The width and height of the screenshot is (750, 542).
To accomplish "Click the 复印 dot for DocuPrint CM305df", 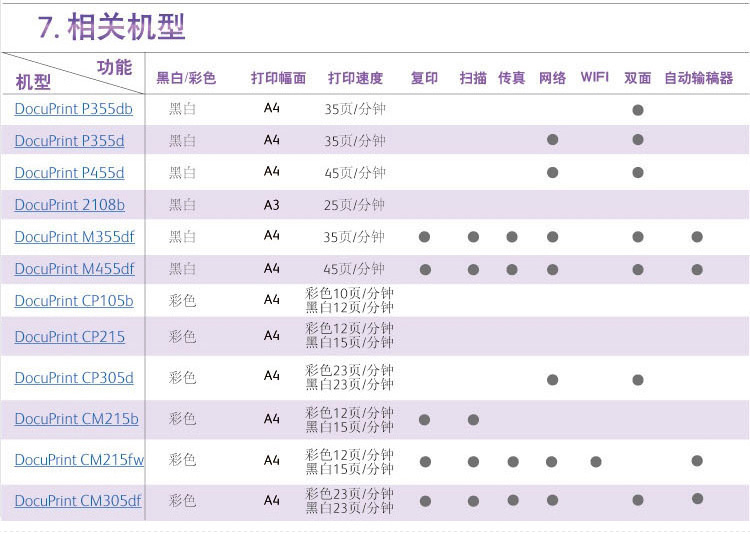I will coord(425,501).
